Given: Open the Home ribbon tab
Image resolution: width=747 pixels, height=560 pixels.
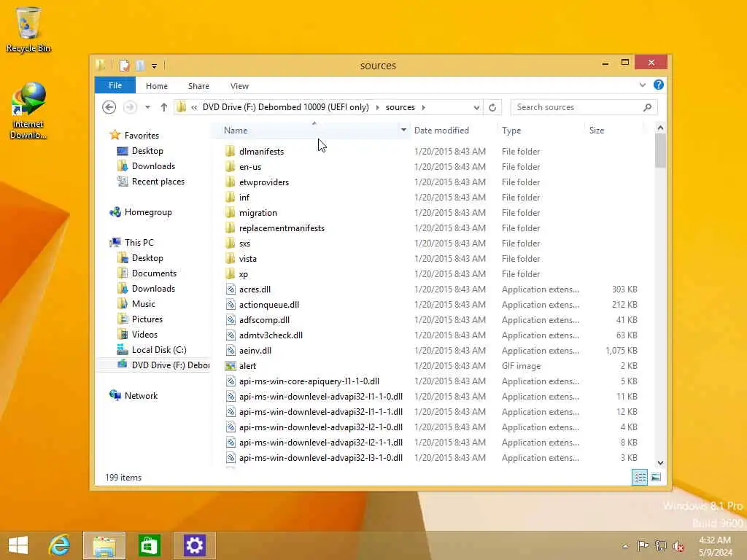Looking at the screenshot, I should (157, 86).
